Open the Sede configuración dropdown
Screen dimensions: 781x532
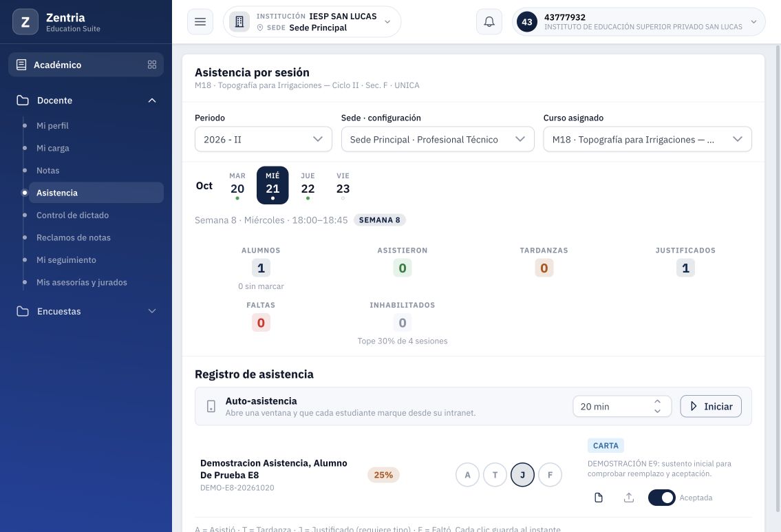click(x=438, y=140)
